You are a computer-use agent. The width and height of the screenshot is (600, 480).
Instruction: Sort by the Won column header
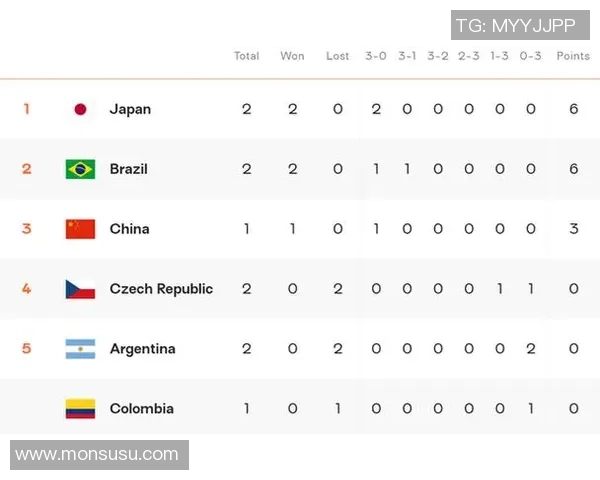pos(292,56)
